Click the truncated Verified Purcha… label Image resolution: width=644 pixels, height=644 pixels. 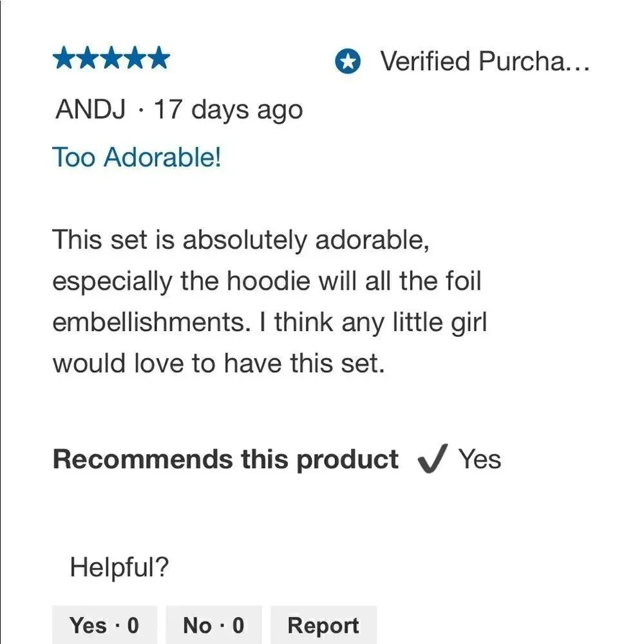point(484,62)
